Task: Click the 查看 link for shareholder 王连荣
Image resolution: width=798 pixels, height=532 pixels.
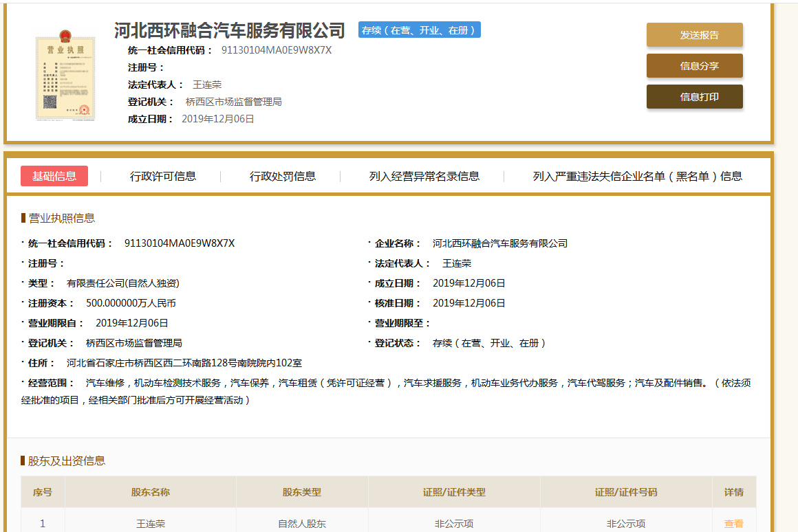Action: pyautogui.click(x=733, y=523)
